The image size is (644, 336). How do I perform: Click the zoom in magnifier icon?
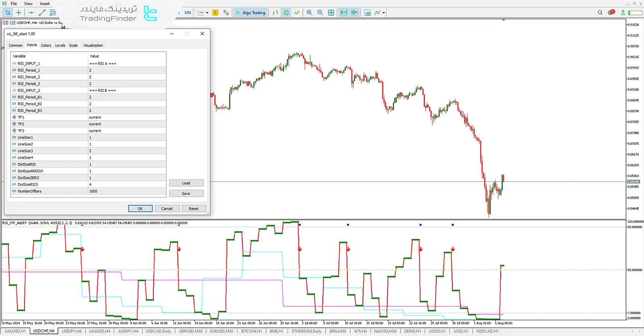(309, 12)
